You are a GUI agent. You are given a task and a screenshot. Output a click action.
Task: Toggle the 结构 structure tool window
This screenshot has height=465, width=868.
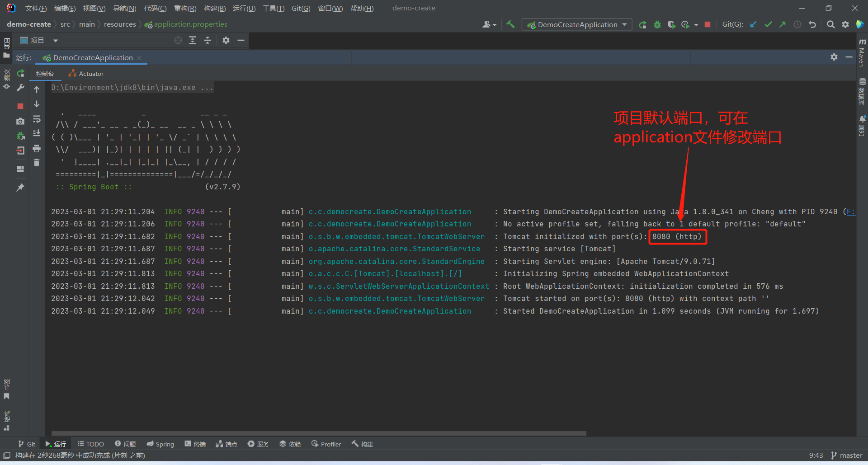[6, 420]
